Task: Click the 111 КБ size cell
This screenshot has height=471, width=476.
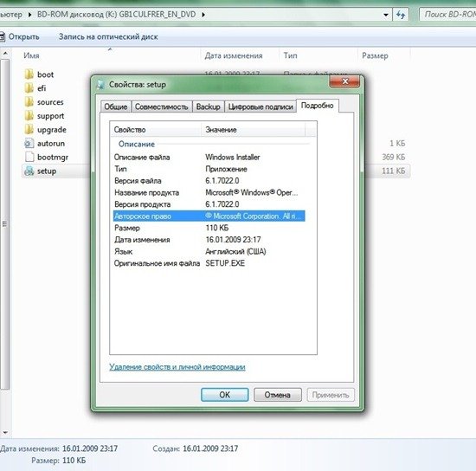Action: 394,171
